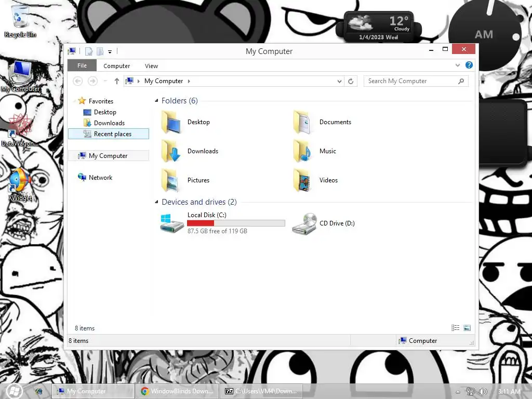Screen dimensions: 532x399
Task: Switch to Details view layout icon
Action: [x=455, y=328]
